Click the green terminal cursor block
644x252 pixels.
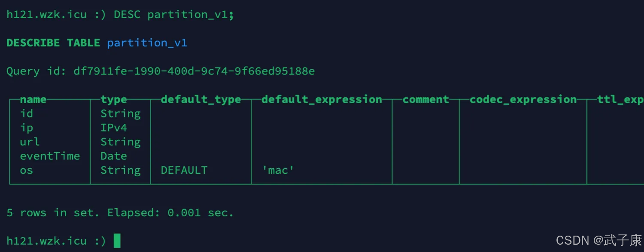(117, 241)
